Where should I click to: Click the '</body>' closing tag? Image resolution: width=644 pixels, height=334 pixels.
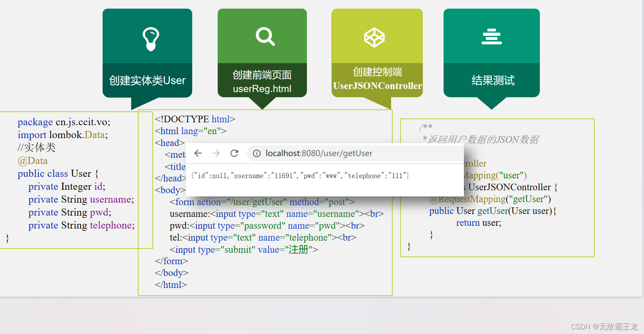(x=172, y=273)
